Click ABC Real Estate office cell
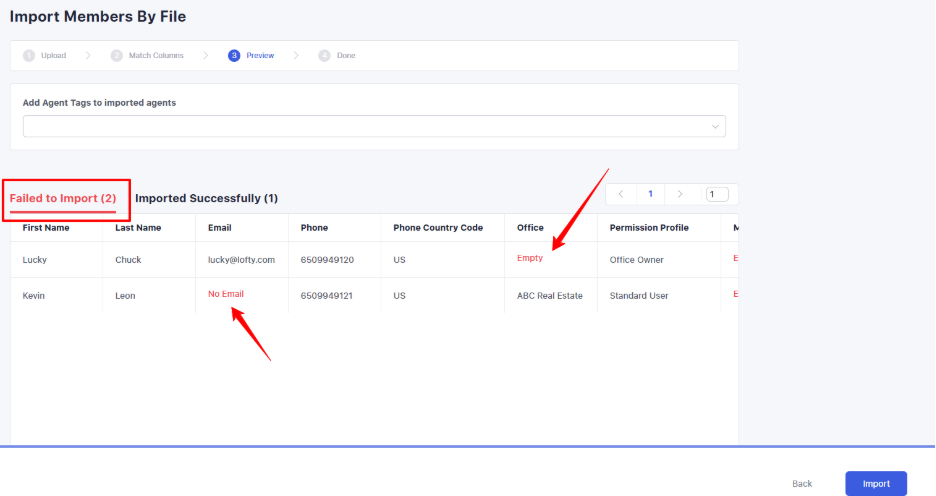Image resolution: width=936 pixels, height=496 pixels. (x=549, y=296)
